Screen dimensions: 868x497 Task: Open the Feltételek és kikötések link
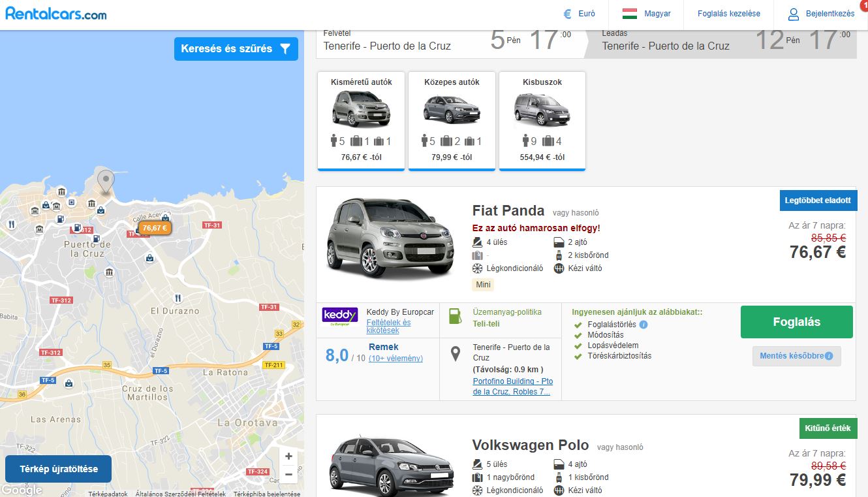tap(388, 327)
